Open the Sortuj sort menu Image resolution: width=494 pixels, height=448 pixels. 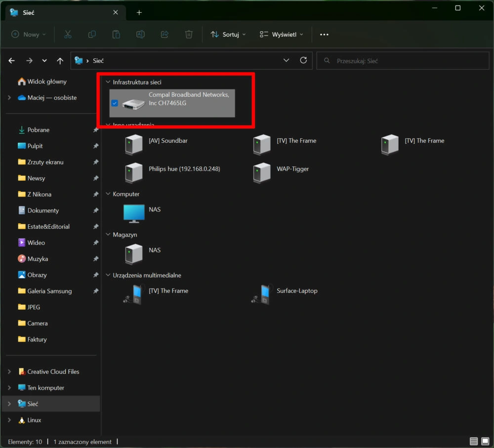pyautogui.click(x=228, y=35)
